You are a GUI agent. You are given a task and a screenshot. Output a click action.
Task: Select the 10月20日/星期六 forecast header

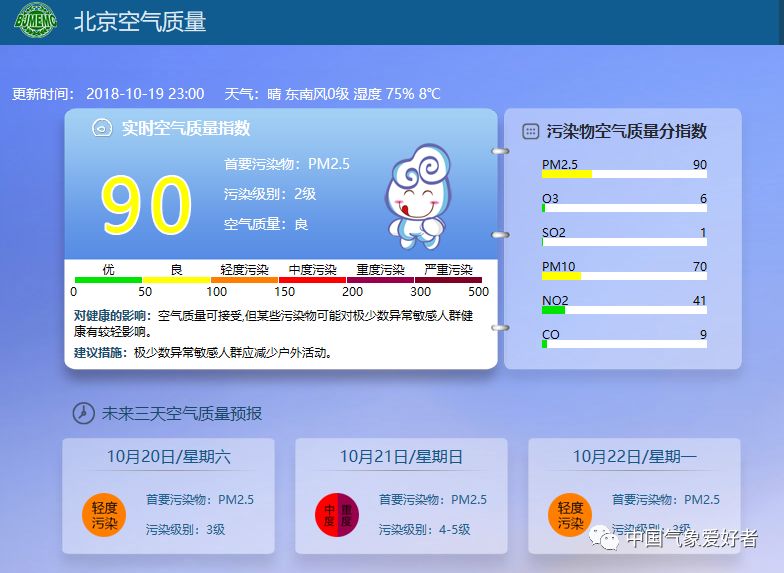click(168, 456)
